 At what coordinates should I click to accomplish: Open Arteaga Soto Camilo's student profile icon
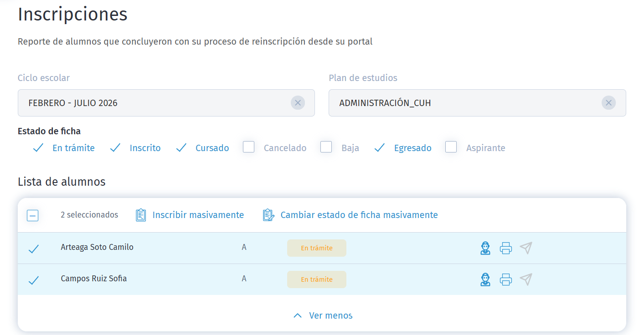(x=485, y=248)
